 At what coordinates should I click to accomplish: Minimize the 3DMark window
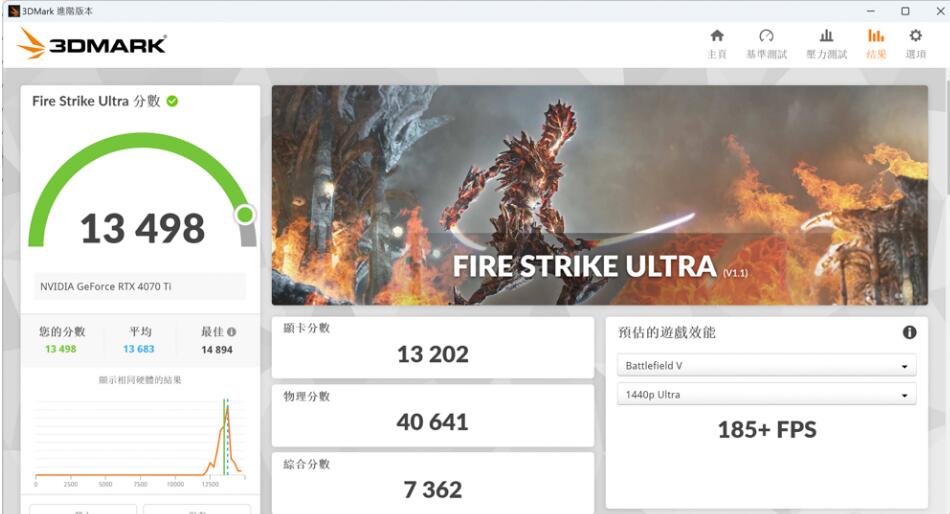[871, 11]
